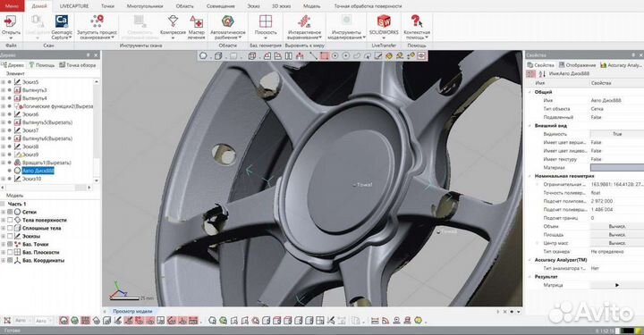Switch to the Точки ribbon tab
This screenshot has height=335, width=644.
pyautogui.click(x=107, y=6)
